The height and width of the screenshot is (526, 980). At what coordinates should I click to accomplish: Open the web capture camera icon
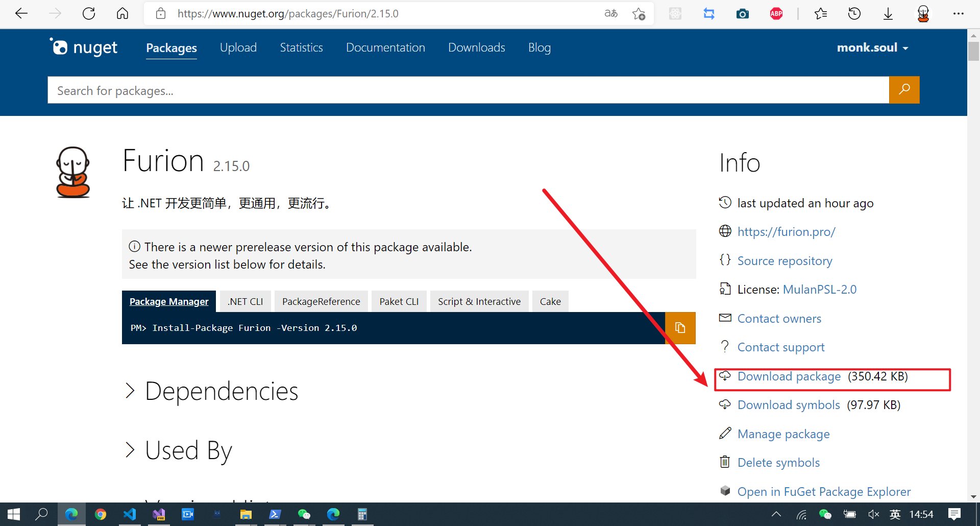pyautogui.click(x=743, y=14)
